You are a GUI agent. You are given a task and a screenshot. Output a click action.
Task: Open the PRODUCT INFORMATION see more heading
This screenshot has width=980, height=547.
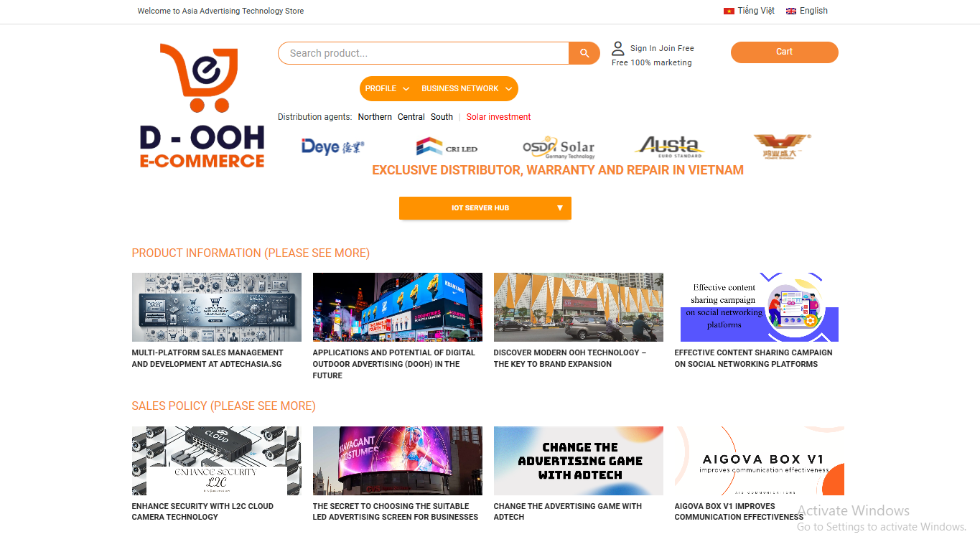(x=251, y=253)
